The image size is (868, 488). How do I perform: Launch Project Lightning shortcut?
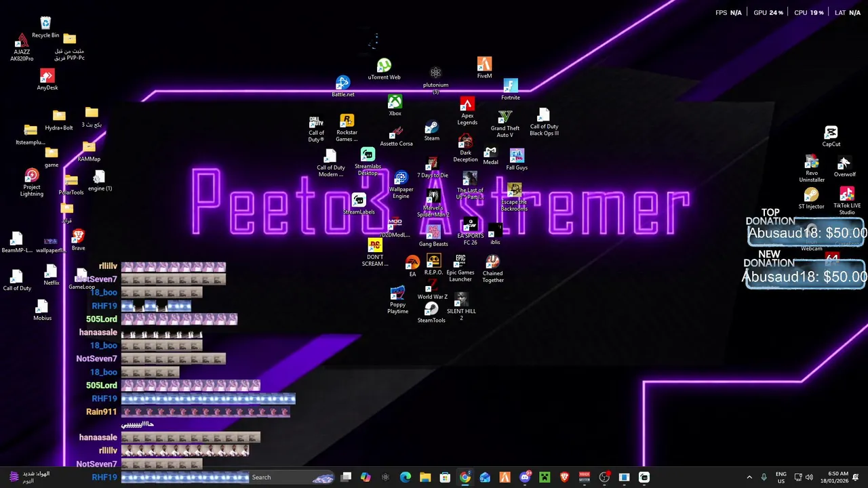point(32,183)
